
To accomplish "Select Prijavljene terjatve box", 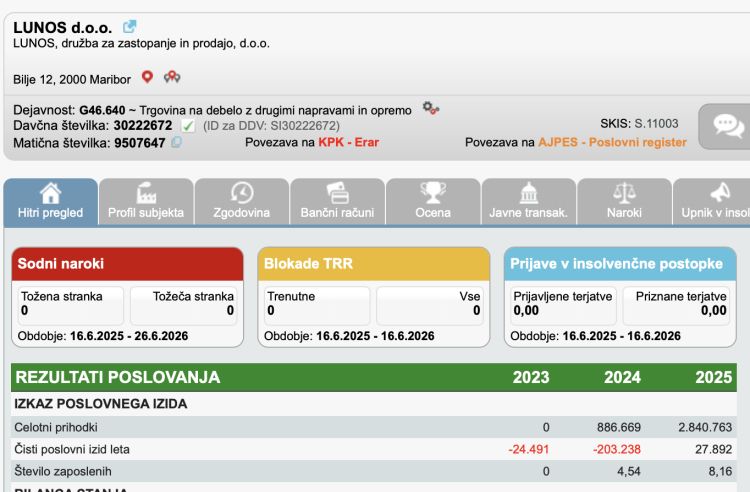I will click(563, 306).
